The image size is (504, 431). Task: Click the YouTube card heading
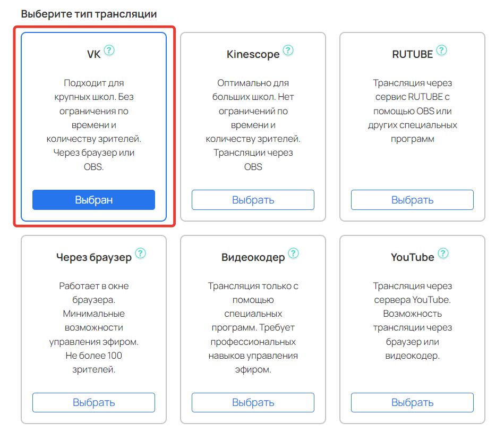[x=412, y=257]
